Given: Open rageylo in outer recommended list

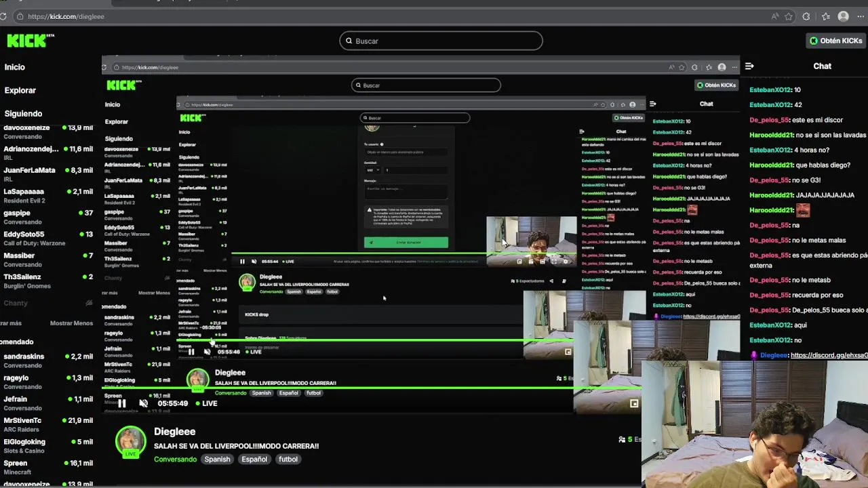Looking at the screenshot, I should pos(49,382).
